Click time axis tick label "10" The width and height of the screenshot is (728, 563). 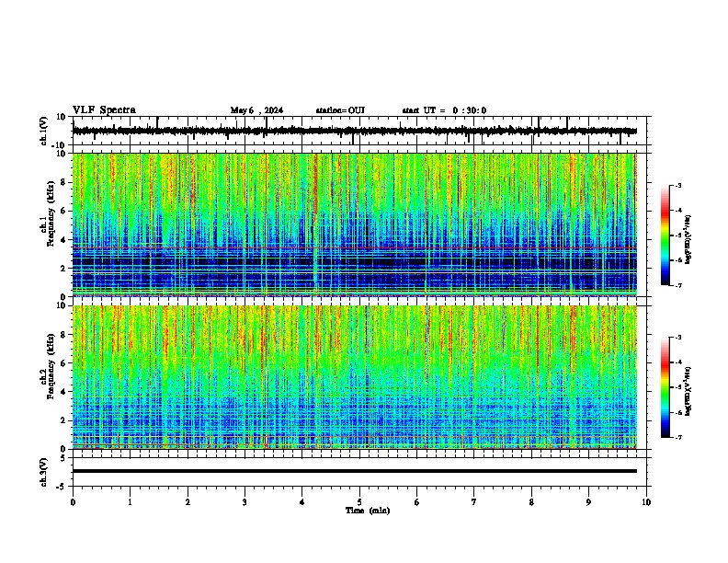click(646, 502)
